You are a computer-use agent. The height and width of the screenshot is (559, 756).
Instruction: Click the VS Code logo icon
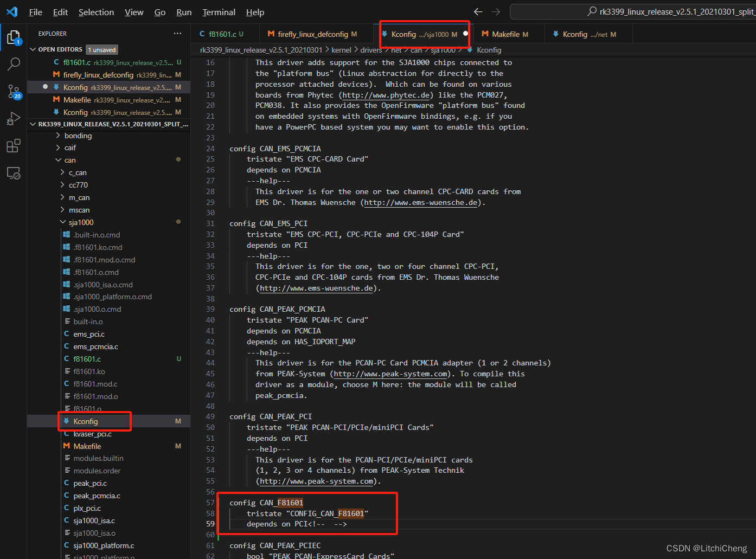coord(12,11)
